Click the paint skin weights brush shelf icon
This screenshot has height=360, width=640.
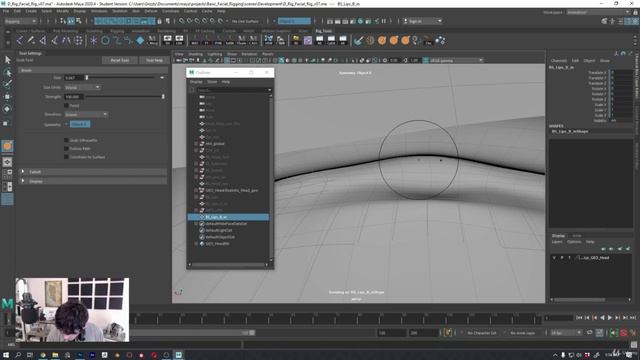pyautogui.click(x=358, y=40)
